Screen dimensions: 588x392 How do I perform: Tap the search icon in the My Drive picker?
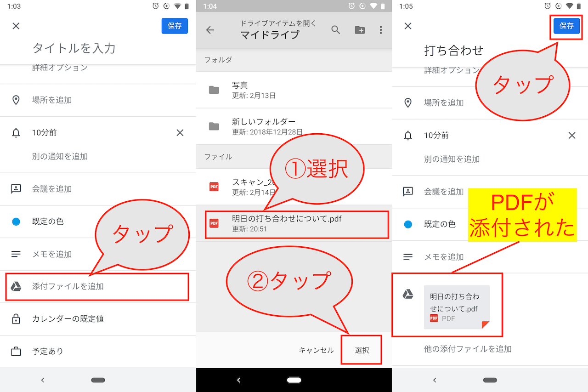click(x=336, y=29)
